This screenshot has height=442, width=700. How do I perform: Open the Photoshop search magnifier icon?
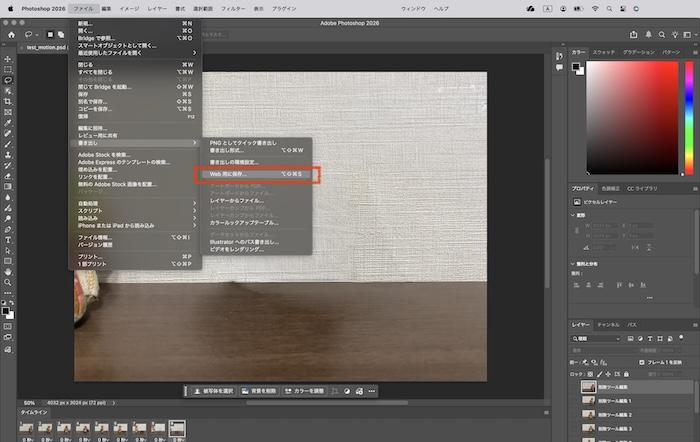(x=662, y=35)
